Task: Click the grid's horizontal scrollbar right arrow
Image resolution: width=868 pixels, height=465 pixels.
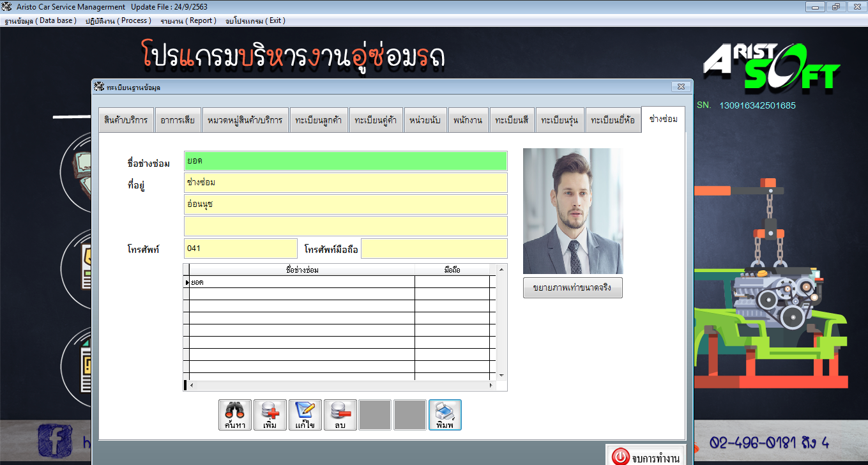Action: click(x=491, y=386)
